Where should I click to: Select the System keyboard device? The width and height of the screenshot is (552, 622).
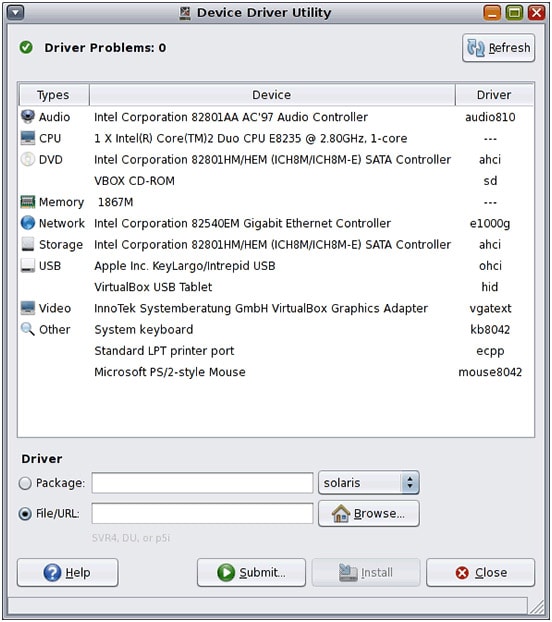pos(144,330)
